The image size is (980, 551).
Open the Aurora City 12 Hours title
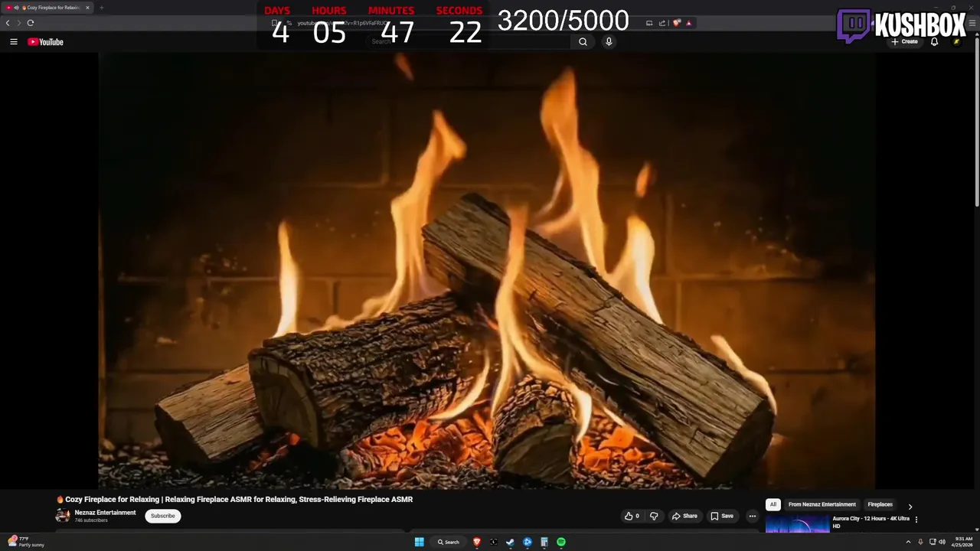point(871,522)
